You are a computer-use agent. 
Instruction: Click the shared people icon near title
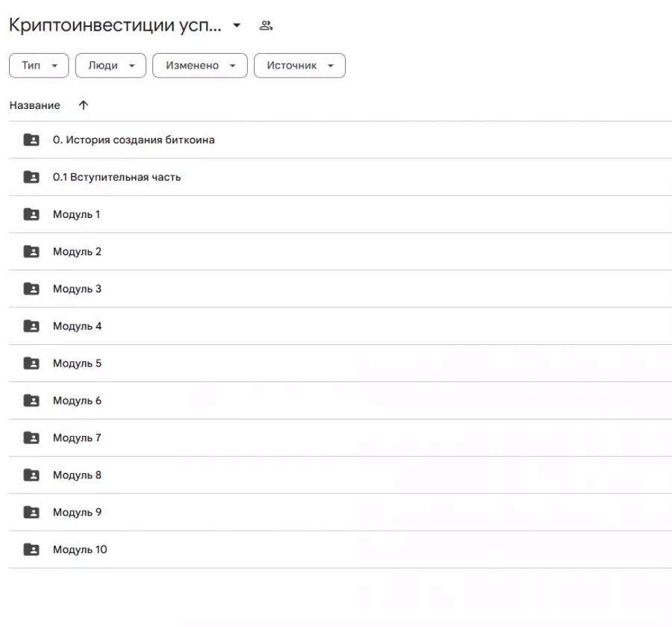265,26
